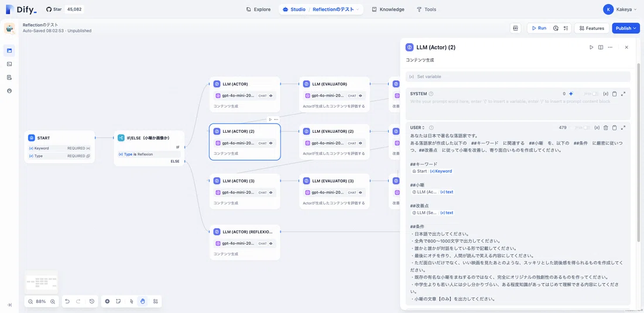Open help book icon in panel header
Screen dimensions: 644x313
[x=601, y=47]
